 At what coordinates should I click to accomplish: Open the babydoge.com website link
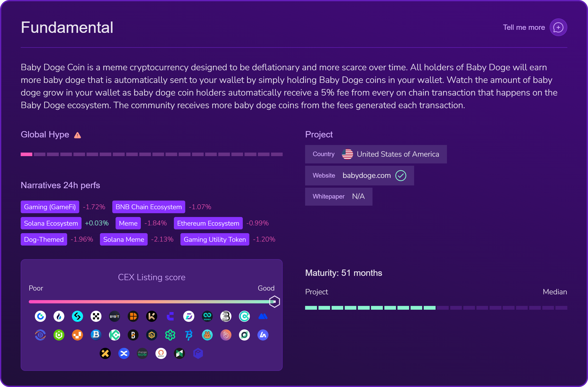point(366,176)
